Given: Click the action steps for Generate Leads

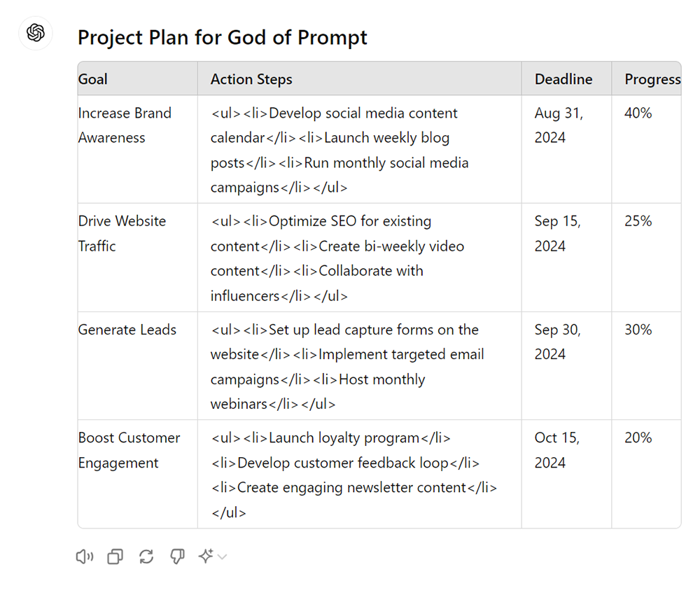Looking at the screenshot, I should [x=347, y=367].
